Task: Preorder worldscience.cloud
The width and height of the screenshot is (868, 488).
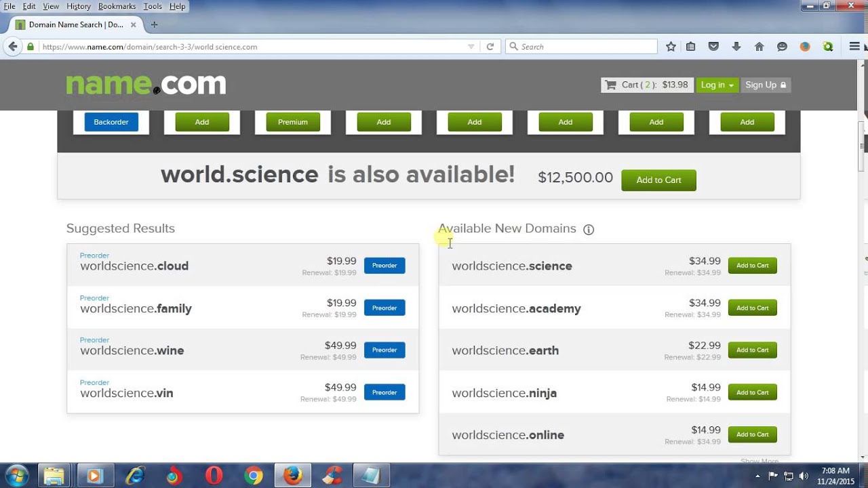Action: [384, 266]
